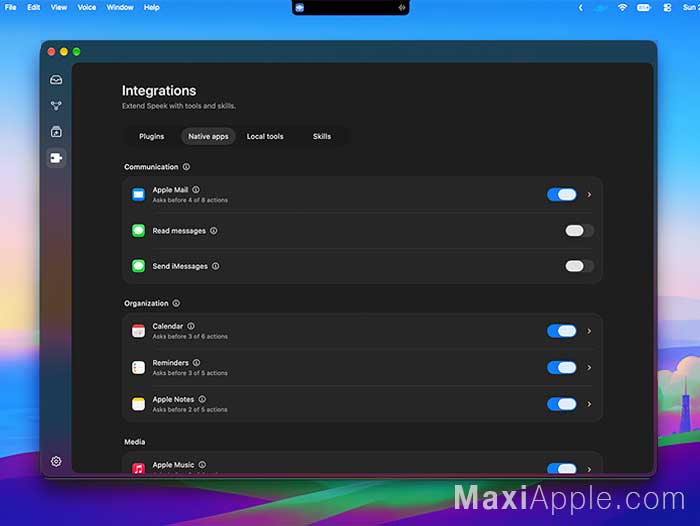The width and height of the screenshot is (700, 526).
Task: Open Control Center in the menu bar
Action: pos(667,8)
